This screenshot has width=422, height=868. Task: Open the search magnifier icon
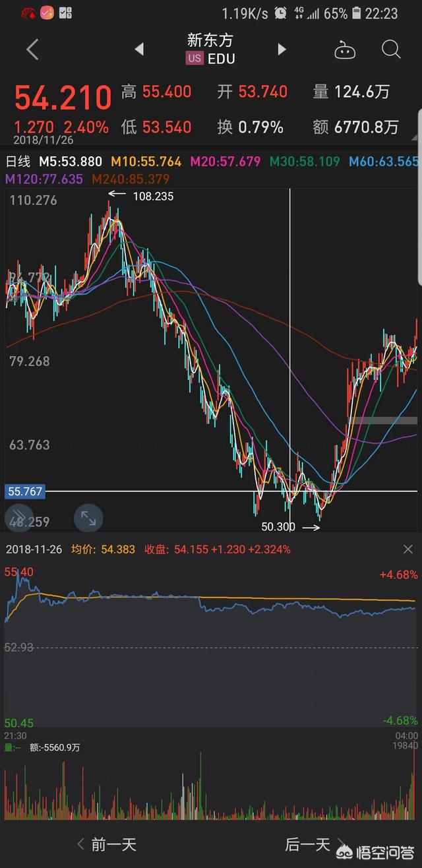tap(391, 49)
